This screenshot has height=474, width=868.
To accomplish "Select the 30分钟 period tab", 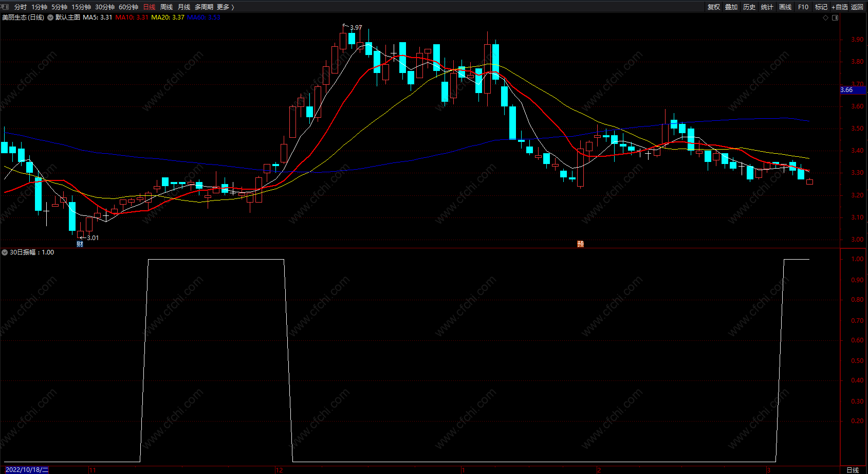I will click(x=105, y=7).
